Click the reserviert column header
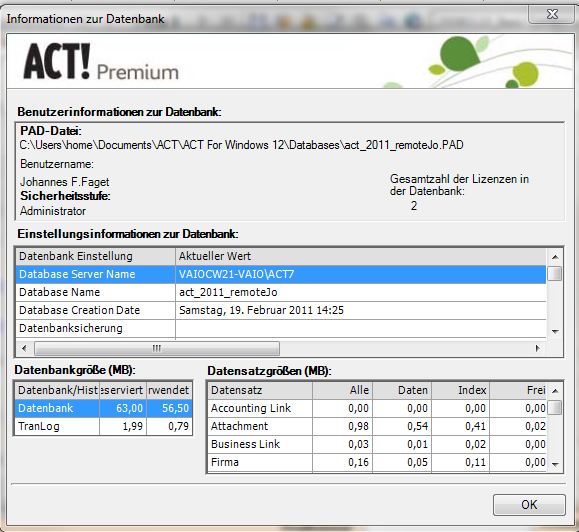Screen dimensions: 579x532 click(x=123, y=390)
